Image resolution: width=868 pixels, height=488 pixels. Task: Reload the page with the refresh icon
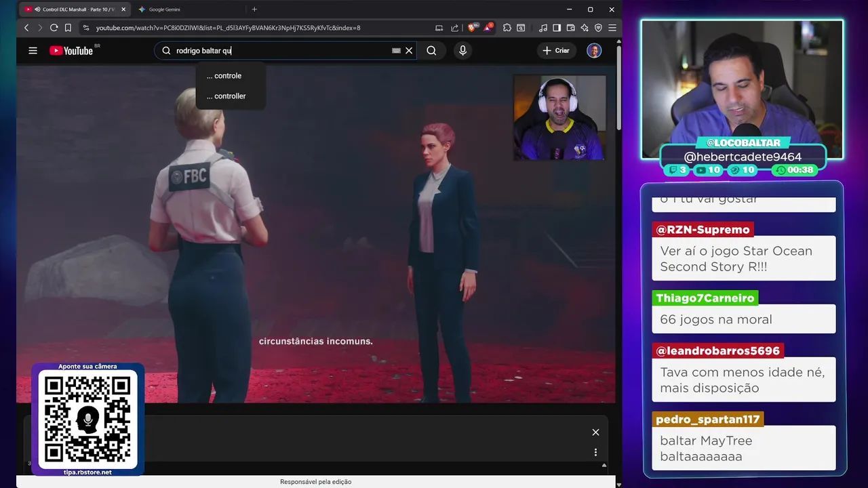click(x=54, y=28)
